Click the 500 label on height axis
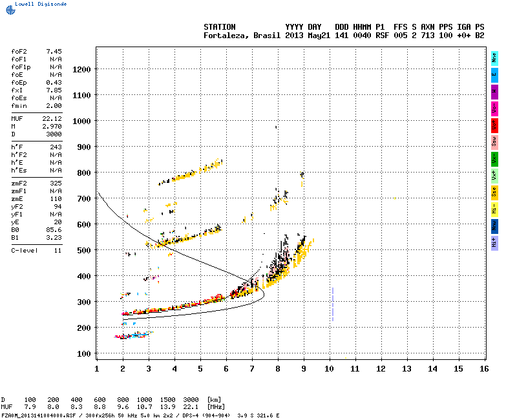517x420 pixels. pos(84,251)
